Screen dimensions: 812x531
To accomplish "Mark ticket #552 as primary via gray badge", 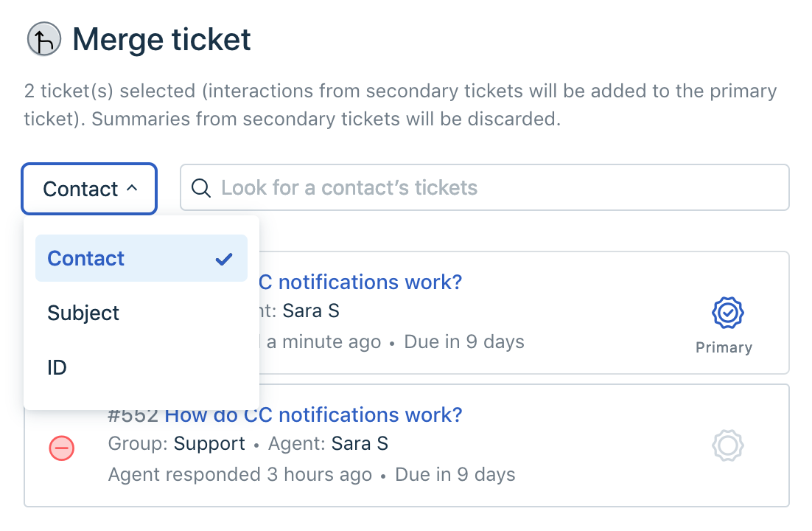I will (x=727, y=445).
